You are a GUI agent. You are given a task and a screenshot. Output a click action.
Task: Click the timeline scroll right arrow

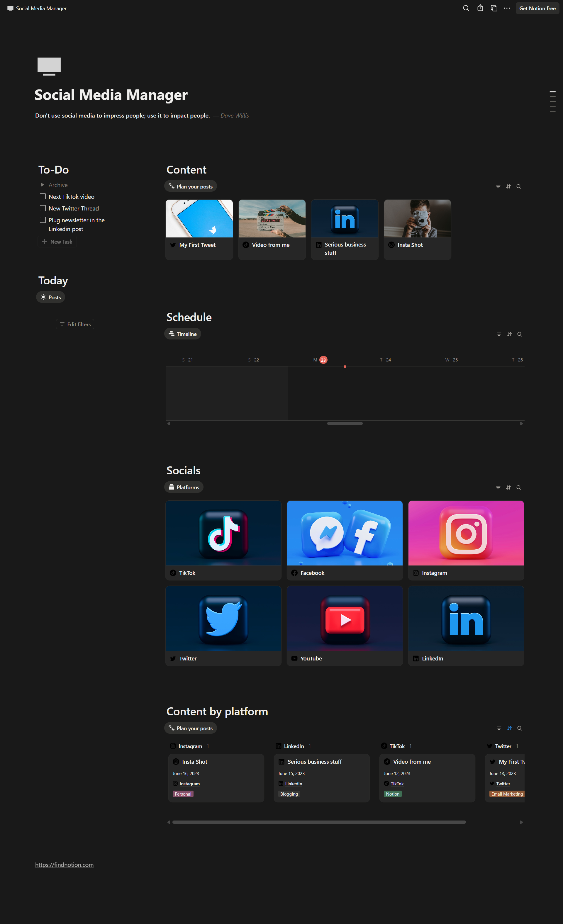521,423
